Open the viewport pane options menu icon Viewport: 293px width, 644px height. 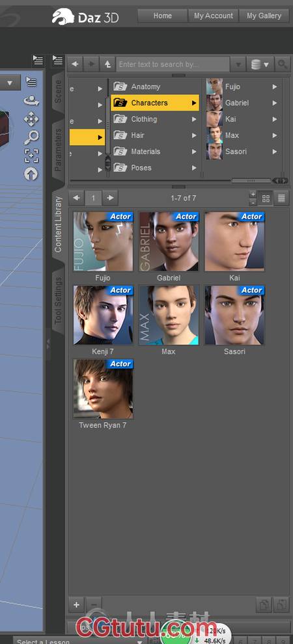38,60
